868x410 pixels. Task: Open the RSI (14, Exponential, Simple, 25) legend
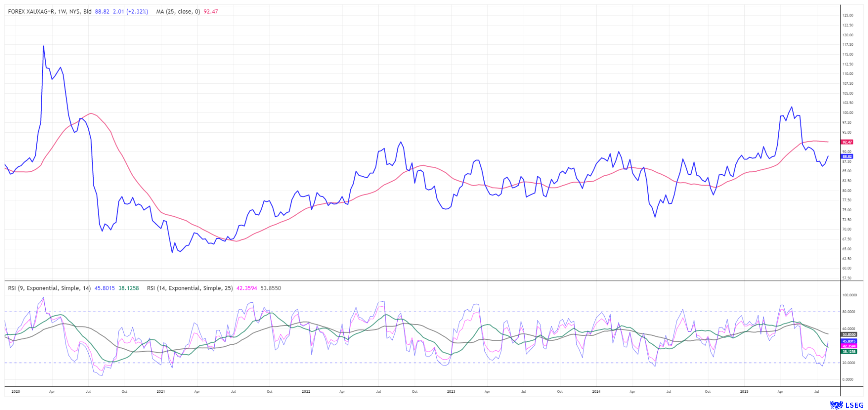pos(190,288)
